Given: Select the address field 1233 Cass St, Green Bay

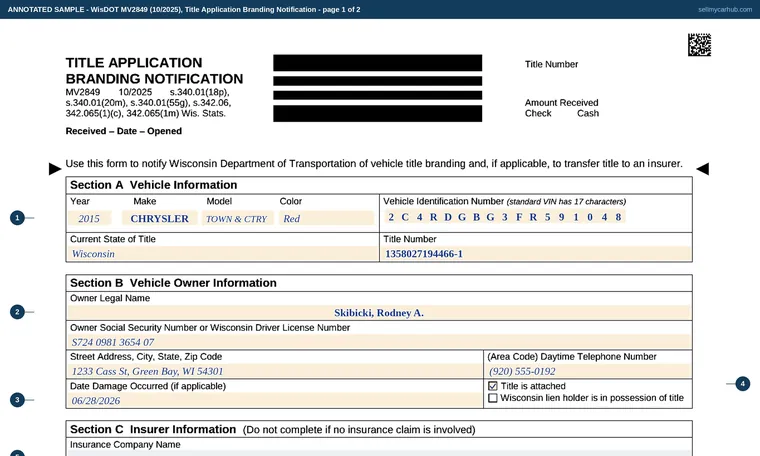Looking at the screenshot, I should point(275,372).
